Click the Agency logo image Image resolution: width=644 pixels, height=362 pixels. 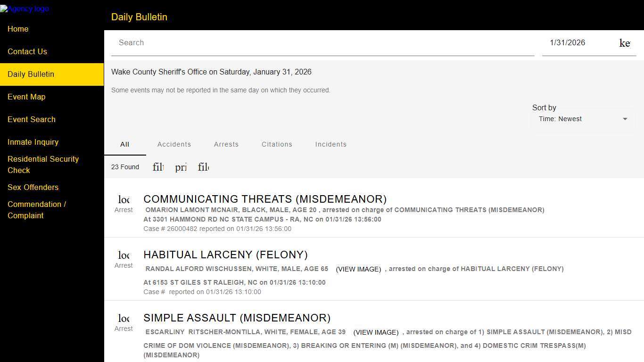pyautogui.click(x=25, y=9)
